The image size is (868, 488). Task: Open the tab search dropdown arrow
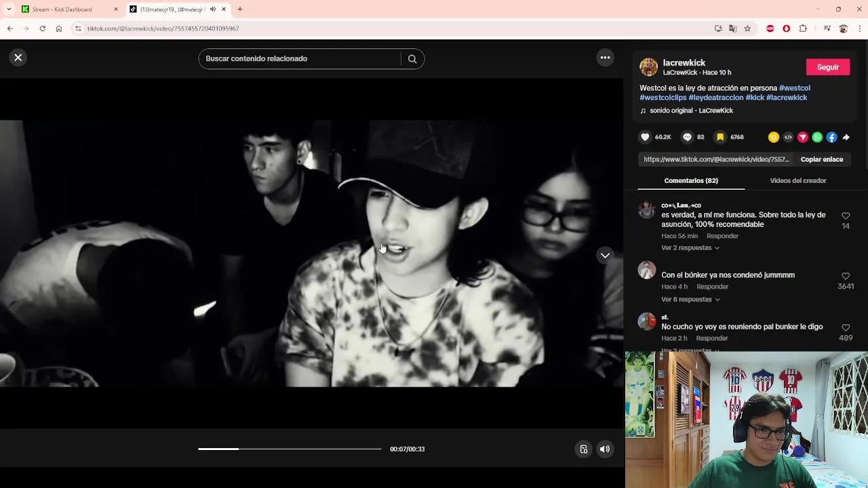click(x=8, y=9)
